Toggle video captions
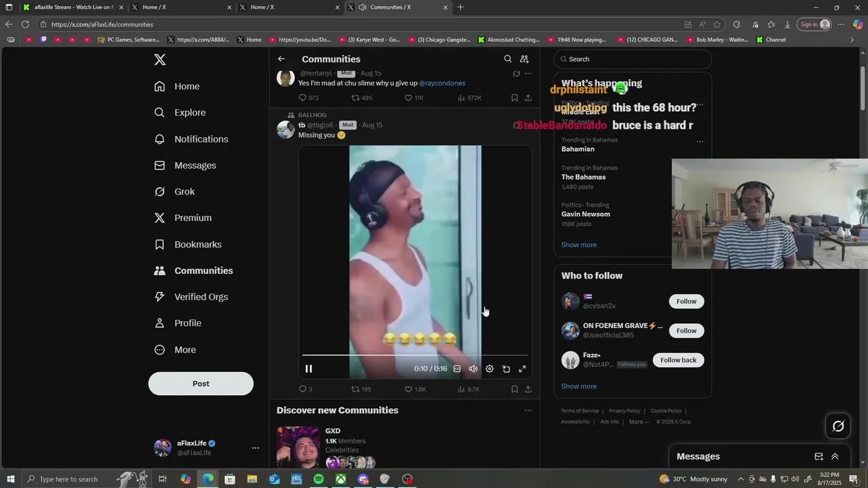Screen dimensions: 868x488 coord(457,369)
